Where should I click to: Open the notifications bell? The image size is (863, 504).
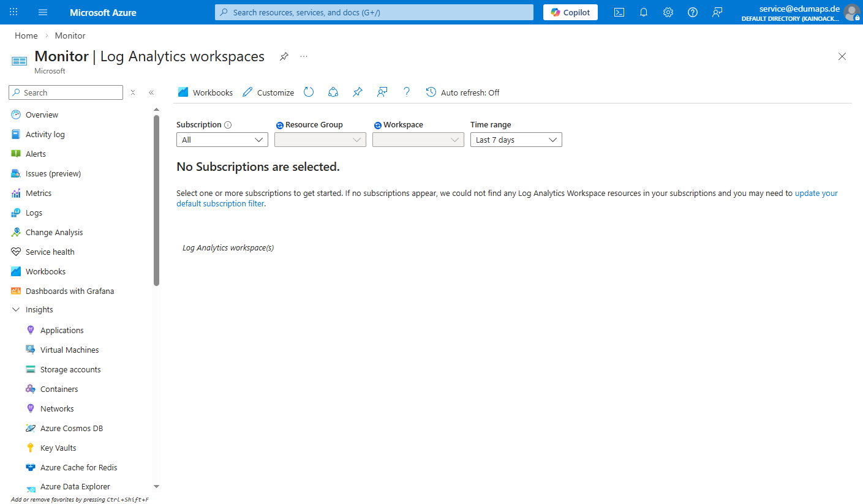point(644,12)
